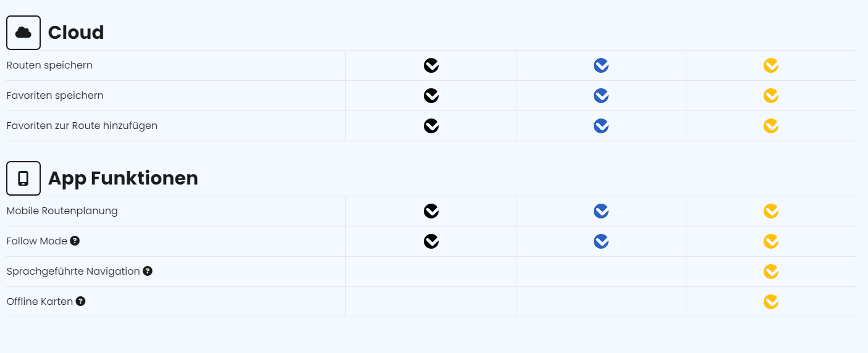Click the App Funktionen heading
This screenshot has height=353, width=868.
coord(123,178)
